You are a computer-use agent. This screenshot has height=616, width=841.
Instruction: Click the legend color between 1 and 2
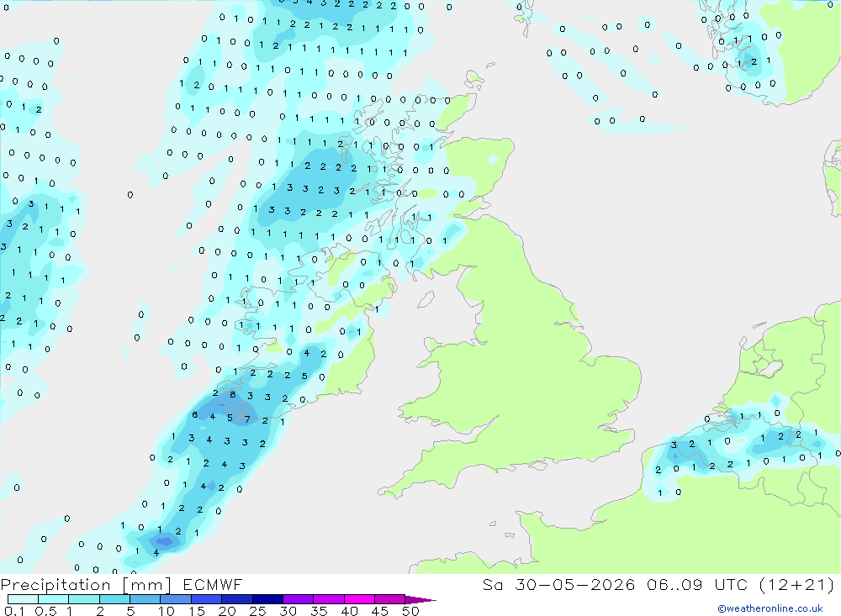84,599
